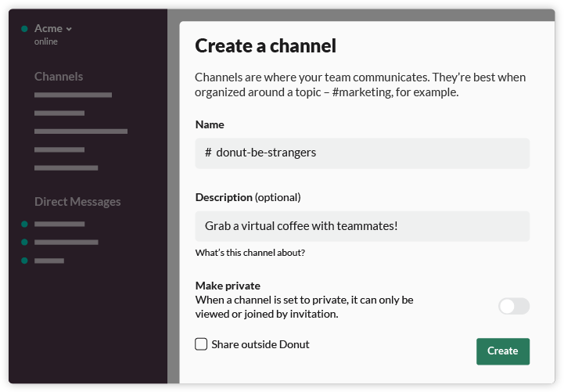Expand the Acme workspace dropdown chevron
The width and height of the screenshot is (564, 392).
pos(69,29)
